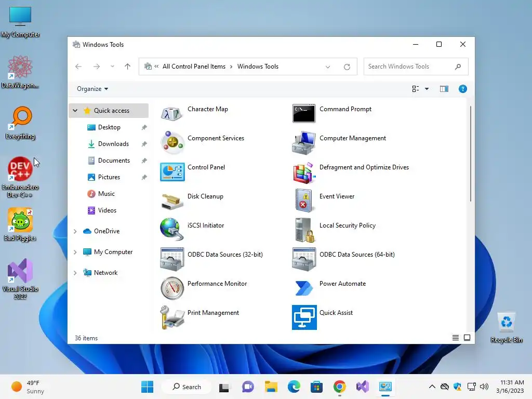
Task: Expand the My Computer tree node
Action: point(75,252)
